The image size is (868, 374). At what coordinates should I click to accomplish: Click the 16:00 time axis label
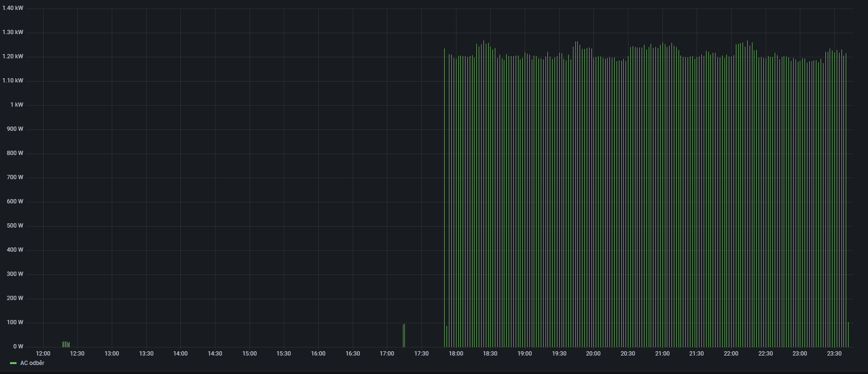tap(318, 354)
